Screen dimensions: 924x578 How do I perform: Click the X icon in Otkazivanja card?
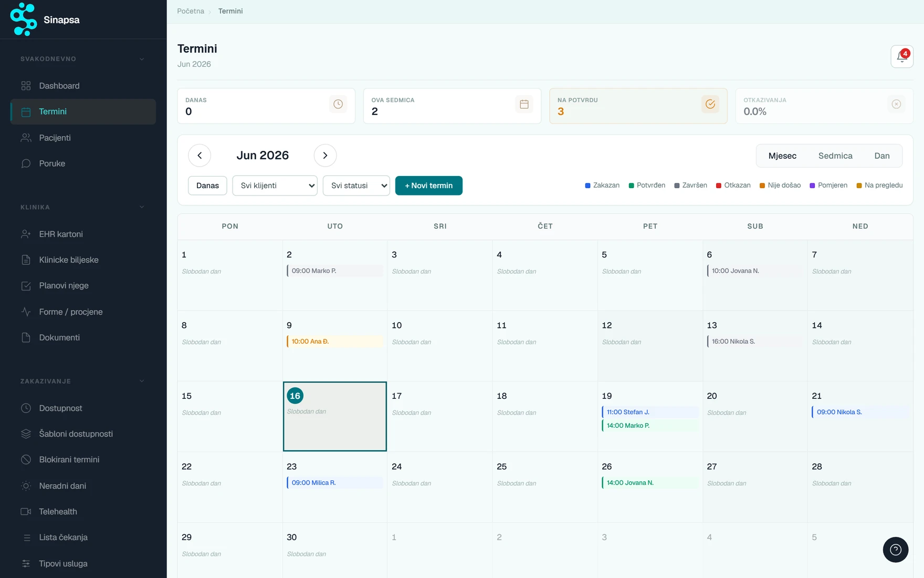(896, 104)
